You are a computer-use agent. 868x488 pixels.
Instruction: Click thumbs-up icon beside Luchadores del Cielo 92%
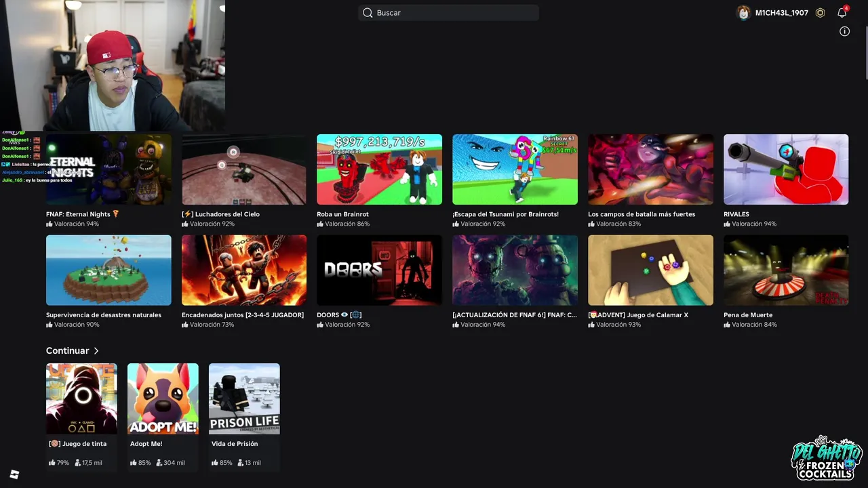coord(185,224)
